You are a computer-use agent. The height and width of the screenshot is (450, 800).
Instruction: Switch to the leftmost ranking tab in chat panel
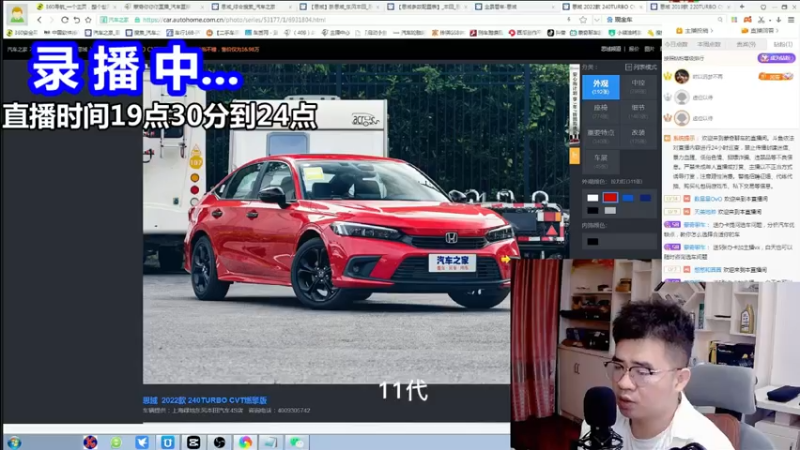(677, 44)
